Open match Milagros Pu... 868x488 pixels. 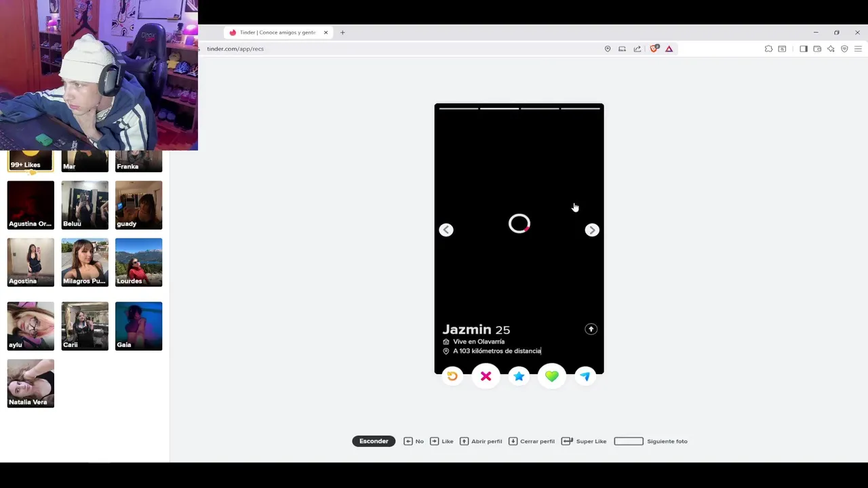coord(85,262)
